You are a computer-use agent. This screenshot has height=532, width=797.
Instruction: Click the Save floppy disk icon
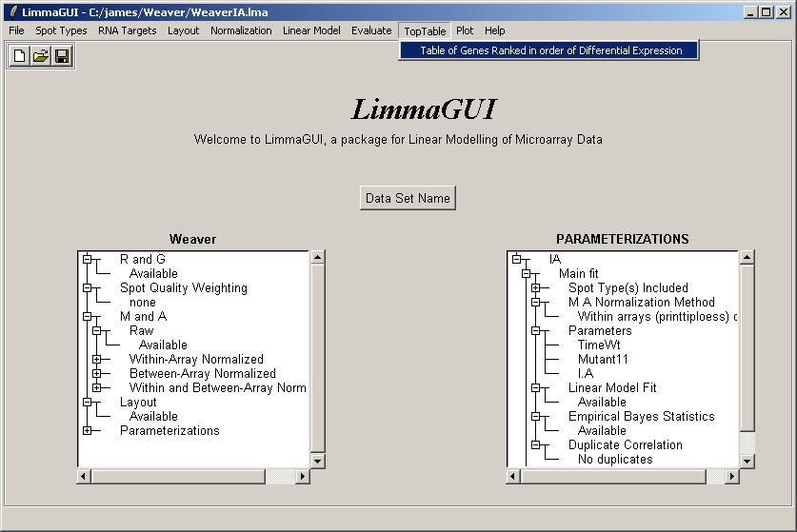pyautogui.click(x=62, y=56)
